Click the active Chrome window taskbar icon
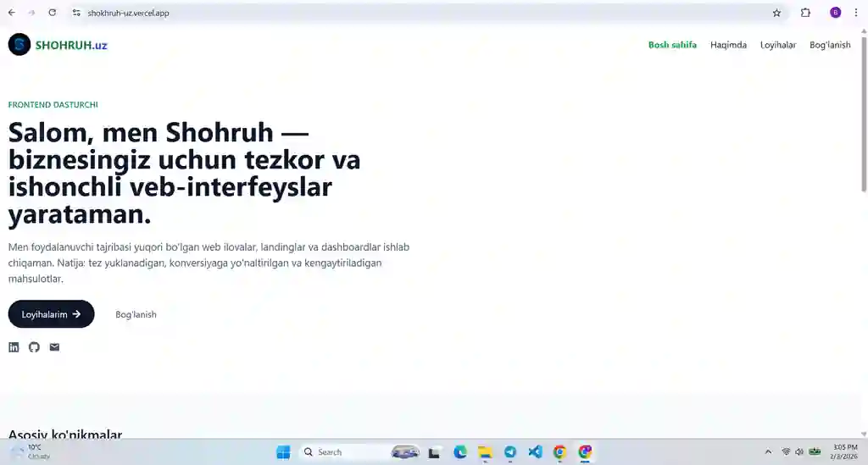 point(585,452)
